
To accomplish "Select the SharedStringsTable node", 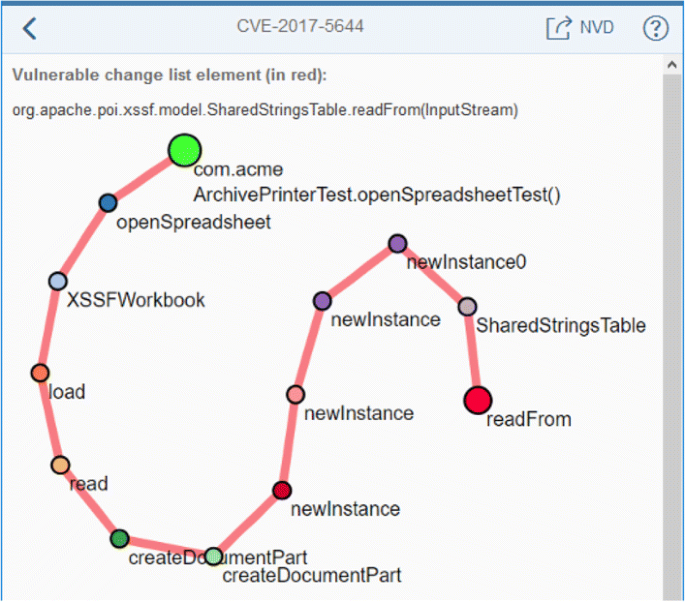I will point(467,306).
